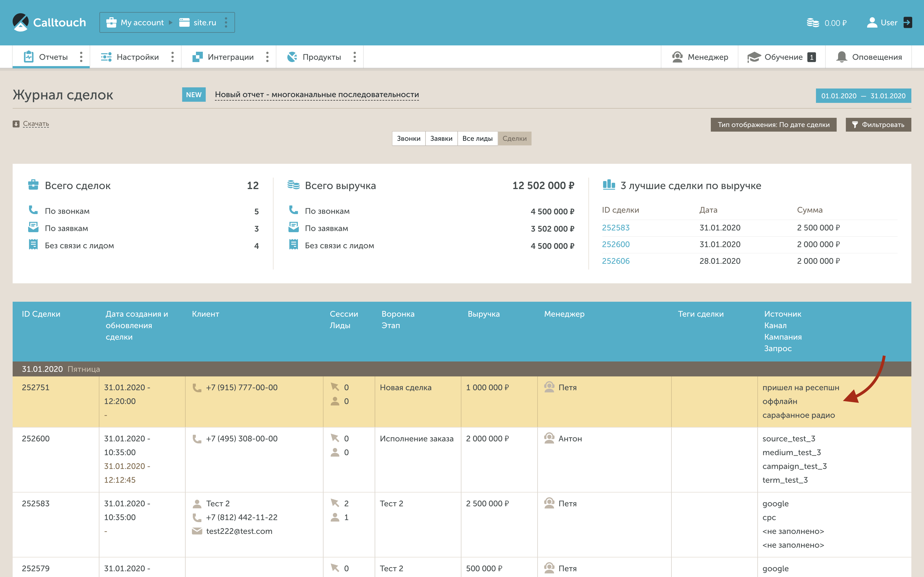Open the new multichannel sequences report link
This screenshot has width=924, height=577.
tap(317, 95)
